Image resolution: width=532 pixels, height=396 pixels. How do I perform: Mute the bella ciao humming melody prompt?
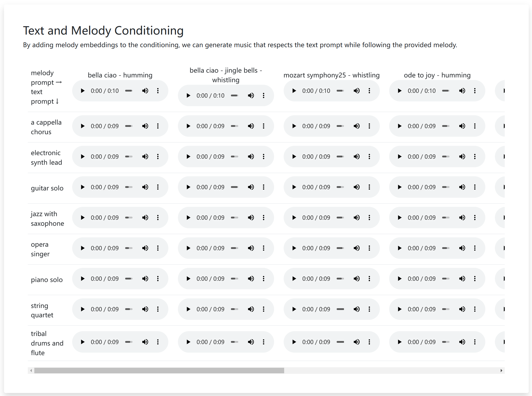[145, 91]
